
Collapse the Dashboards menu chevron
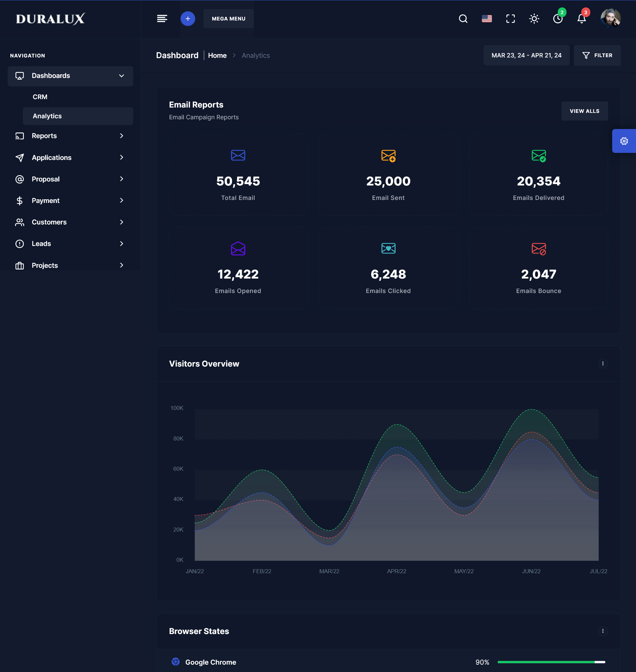[x=122, y=76]
